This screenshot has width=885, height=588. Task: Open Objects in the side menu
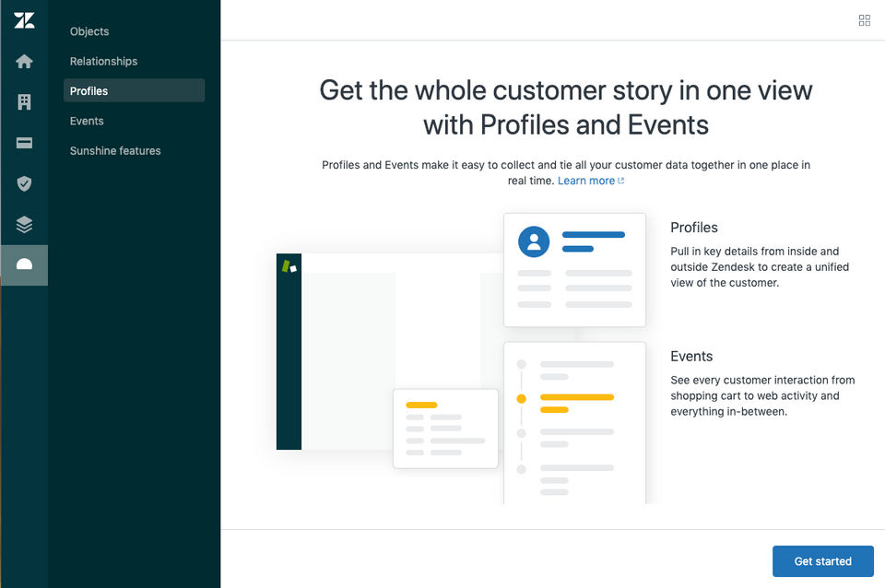click(89, 31)
